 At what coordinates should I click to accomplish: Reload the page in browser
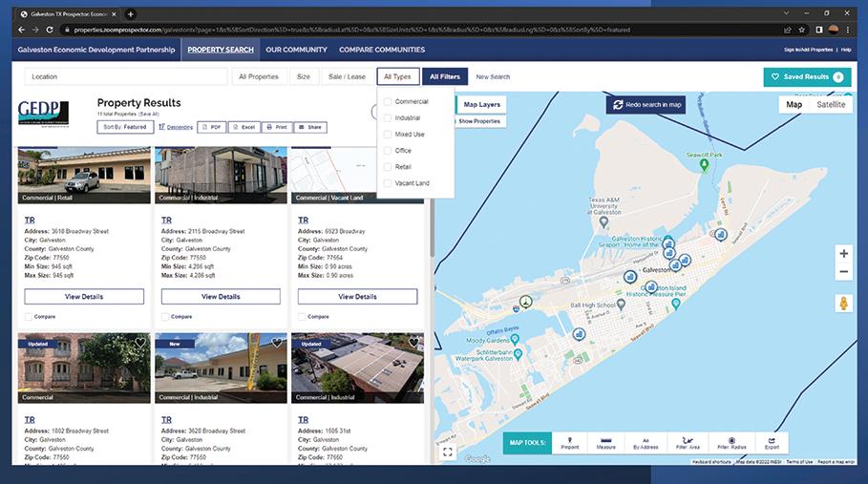click(x=50, y=30)
